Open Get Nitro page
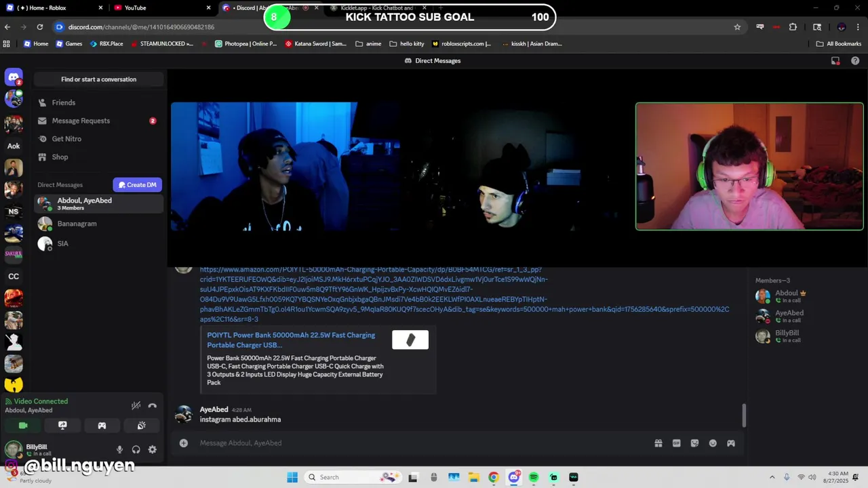The width and height of the screenshot is (868, 488). 98,139
